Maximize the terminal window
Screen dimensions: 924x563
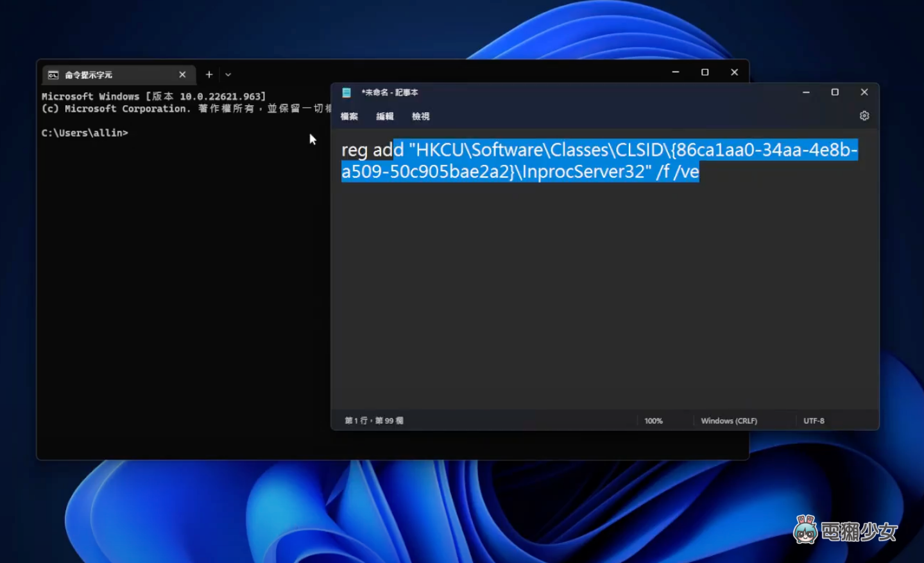pos(705,72)
